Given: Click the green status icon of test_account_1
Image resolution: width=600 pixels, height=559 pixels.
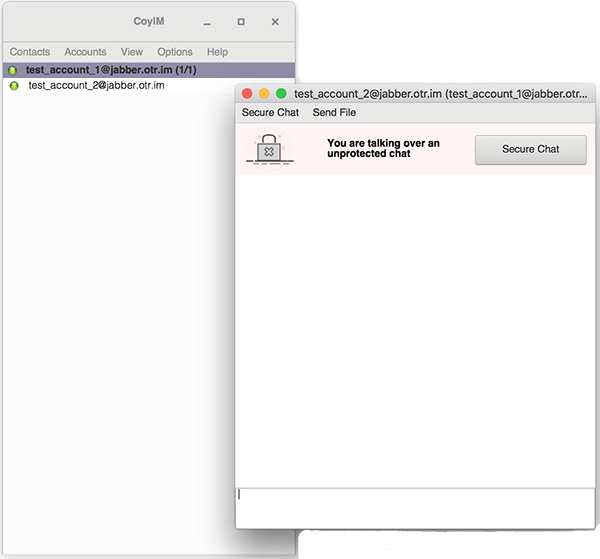Looking at the screenshot, I should (14, 71).
